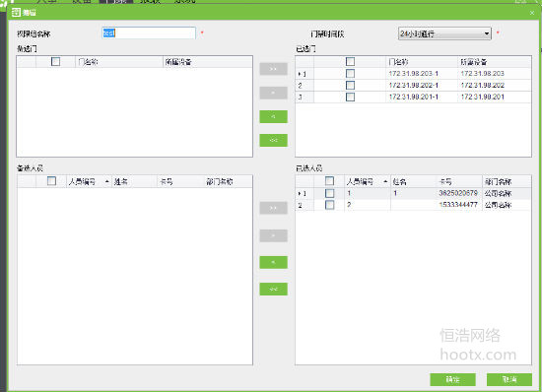Click the 取消 cancel button
Viewport: 542px width, 392px height.
pos(509,379)
